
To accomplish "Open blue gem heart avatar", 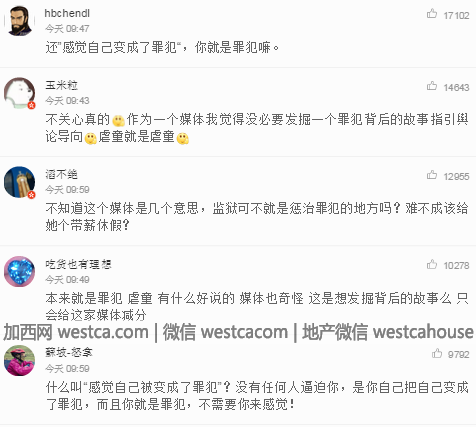I will point(19,271).
